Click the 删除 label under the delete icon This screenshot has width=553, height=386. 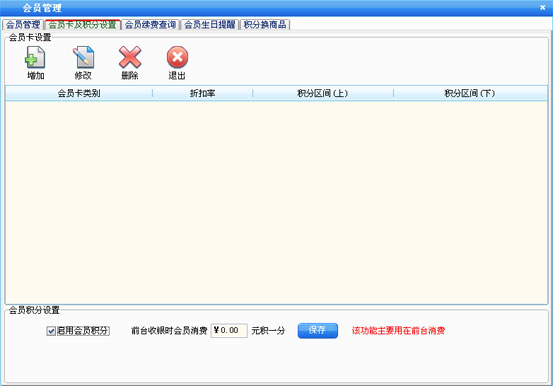coord(129,76)
